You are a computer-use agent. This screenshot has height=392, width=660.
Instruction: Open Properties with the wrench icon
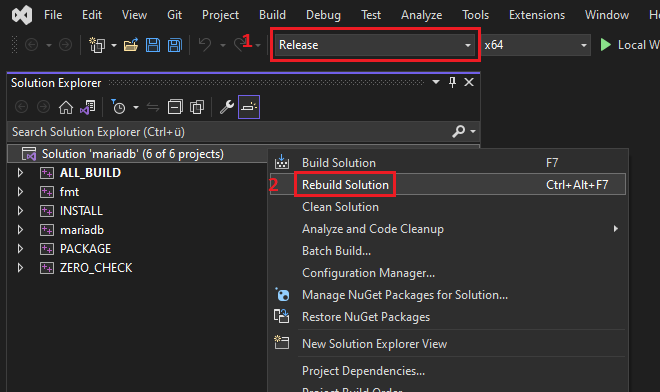pyautogui.click(x=227, y=107)
